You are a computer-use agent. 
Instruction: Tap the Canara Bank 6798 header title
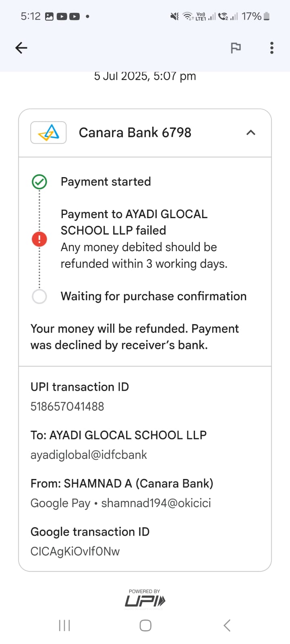[135, 132]
